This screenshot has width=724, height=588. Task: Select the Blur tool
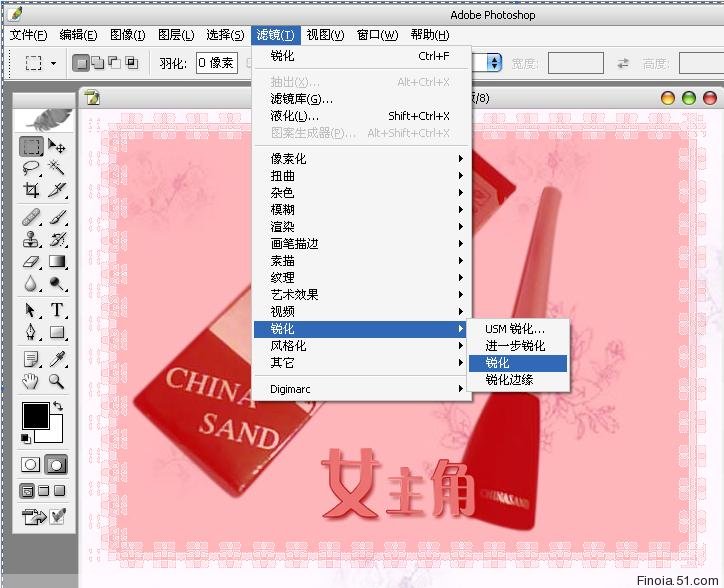[x=31, y=283]
